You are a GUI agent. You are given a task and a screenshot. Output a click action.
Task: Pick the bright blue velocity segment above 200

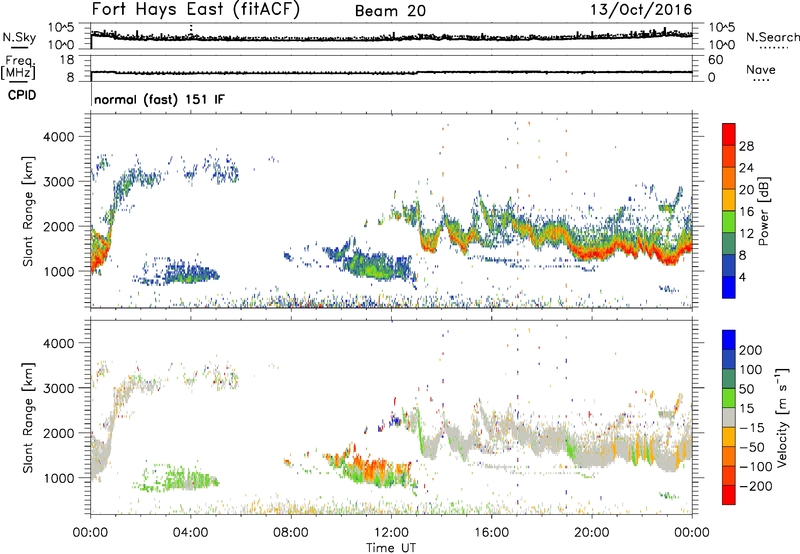pos(729,340)
